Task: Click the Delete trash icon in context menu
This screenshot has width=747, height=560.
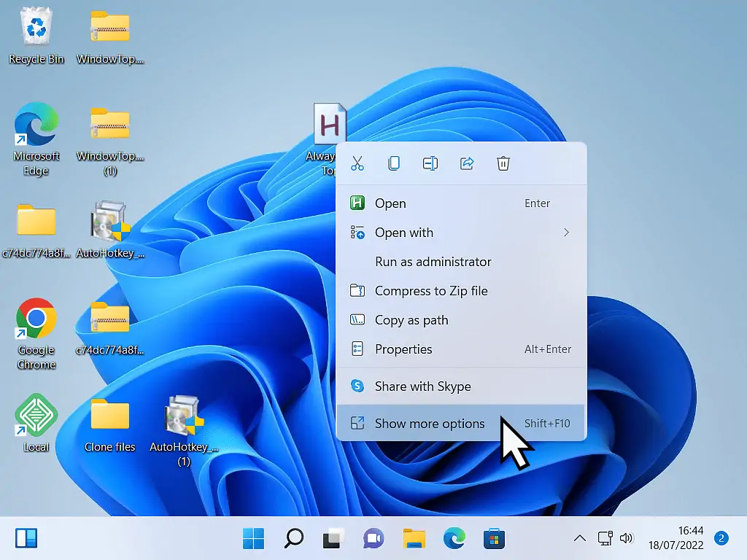Action: (x=503, y=163)
